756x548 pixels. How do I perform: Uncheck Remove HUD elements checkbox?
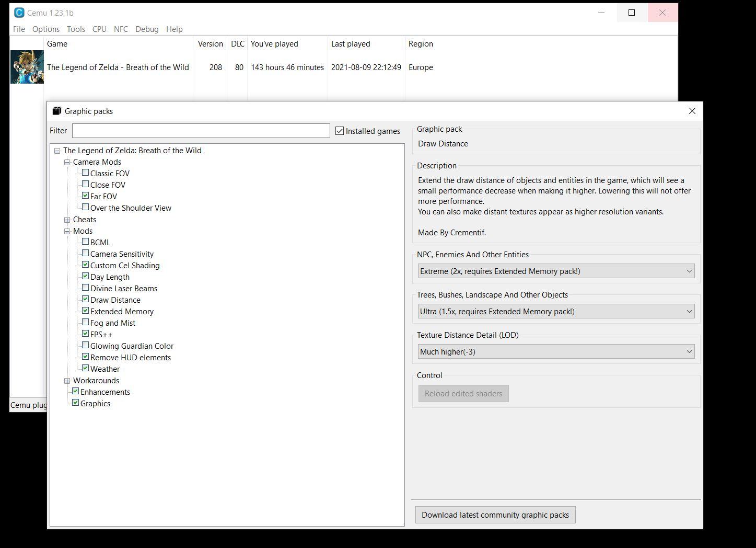pos(85,357)
